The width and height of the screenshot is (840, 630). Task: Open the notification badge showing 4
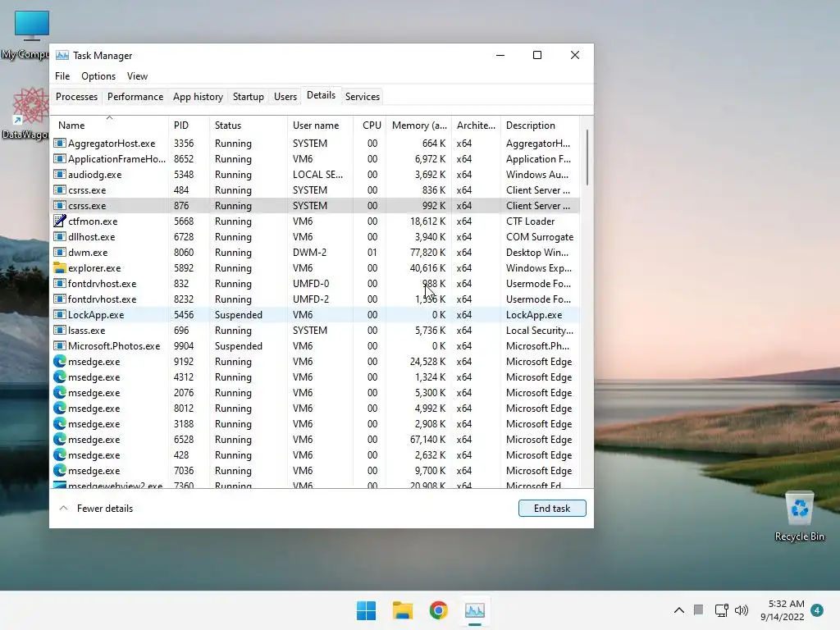[817, 610]
